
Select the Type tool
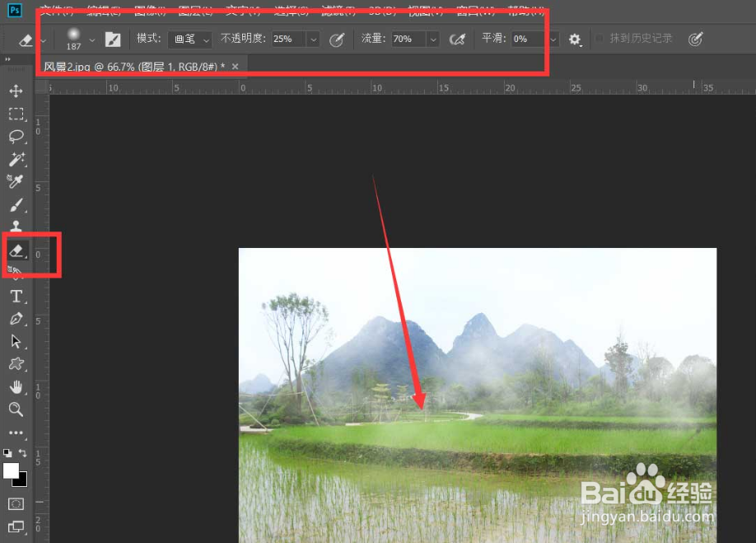click(x=16, y=296)
